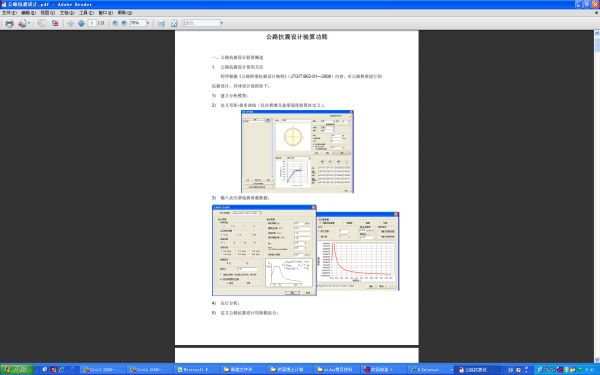Click Internet Explorer quick launch icon

tap(45, 370)
